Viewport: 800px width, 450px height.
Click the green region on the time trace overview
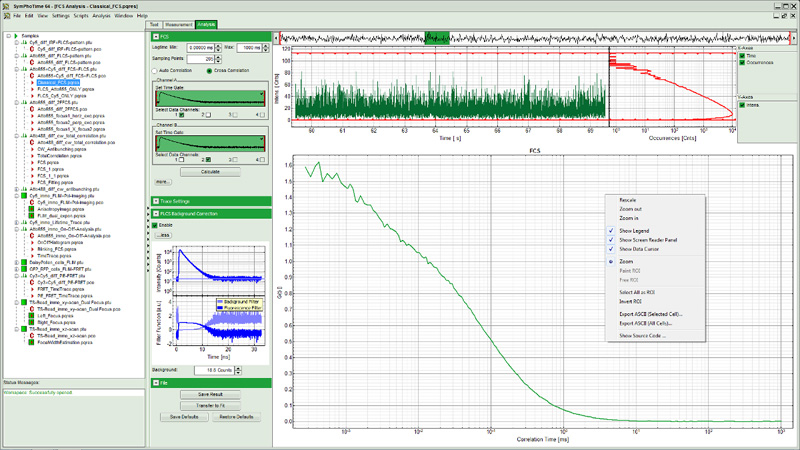click(437, 37)
